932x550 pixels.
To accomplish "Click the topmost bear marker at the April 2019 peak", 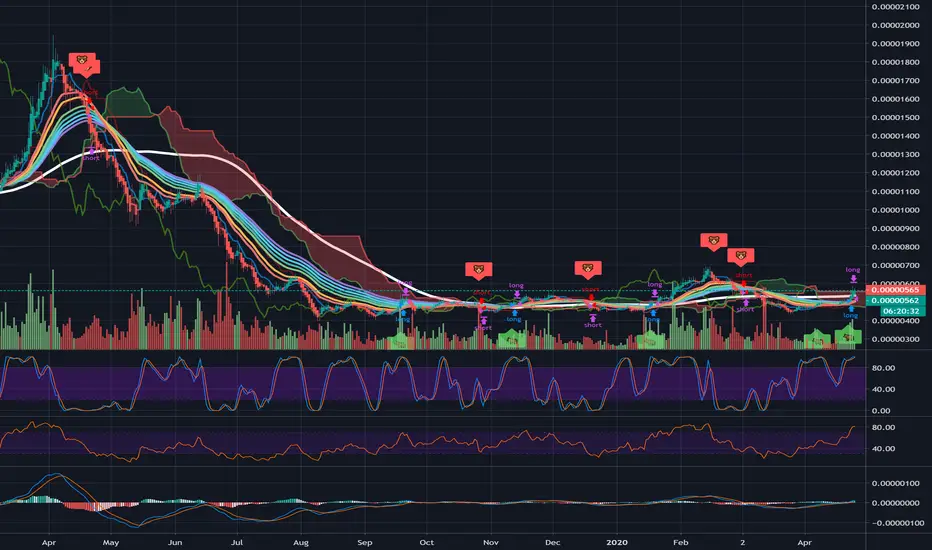I will click(82, 60).
